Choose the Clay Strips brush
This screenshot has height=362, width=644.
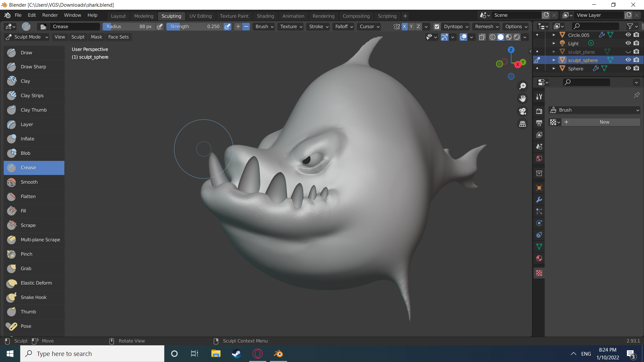point(32,96)
